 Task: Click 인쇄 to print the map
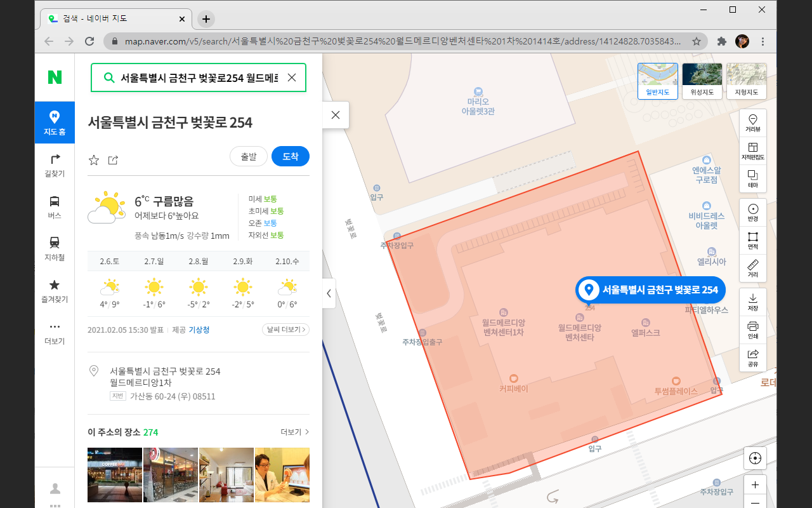pyautogui.click(x=753, y=330)
